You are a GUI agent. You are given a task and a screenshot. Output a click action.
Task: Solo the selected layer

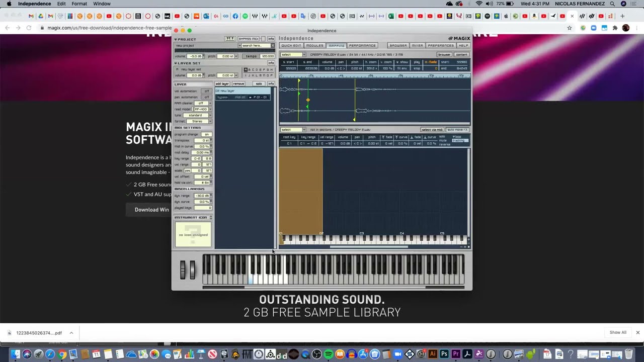click(259, 83)
